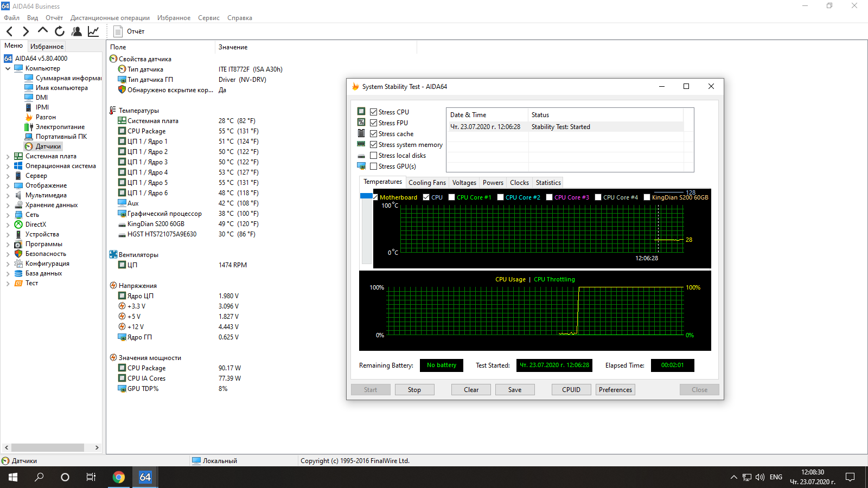Select Разгон flame icon in tree
868x488 pixels.
29,117
